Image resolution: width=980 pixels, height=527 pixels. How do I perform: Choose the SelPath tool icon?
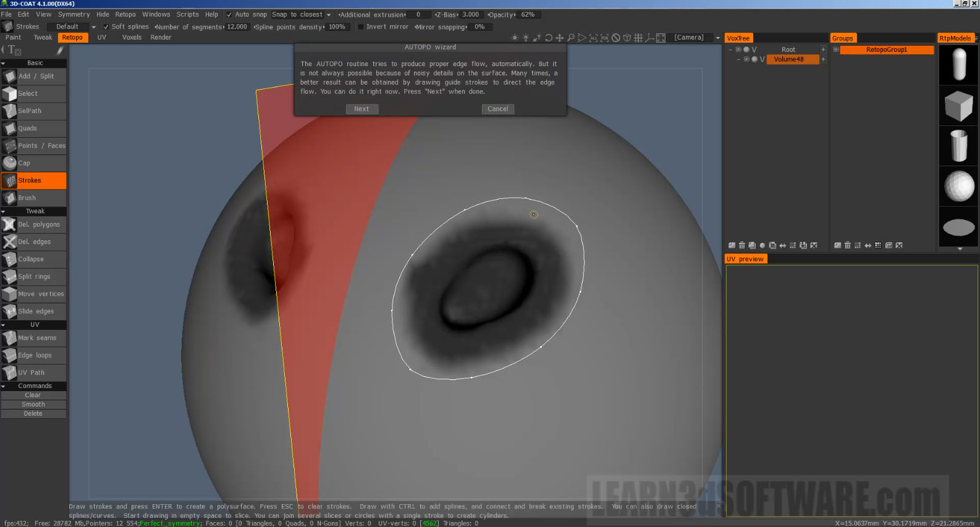click(9, 111)
